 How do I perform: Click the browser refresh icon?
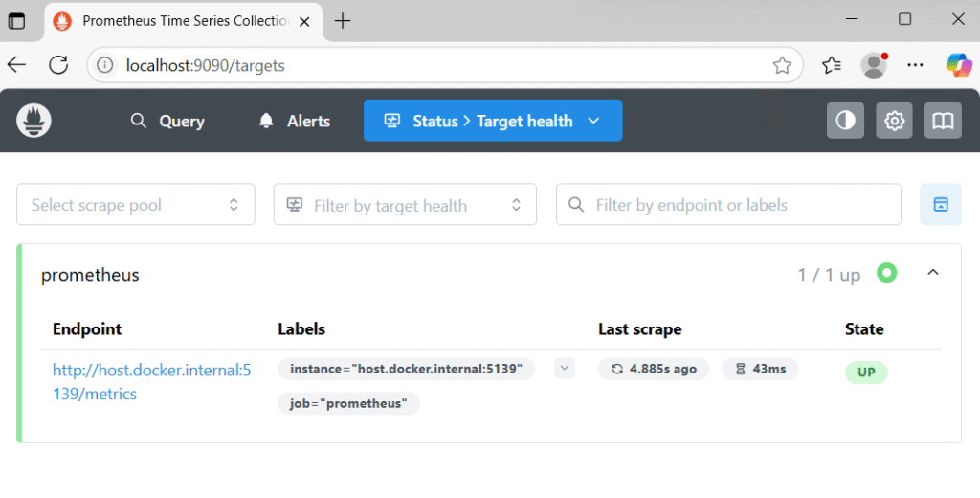click(x=58, y=64)
